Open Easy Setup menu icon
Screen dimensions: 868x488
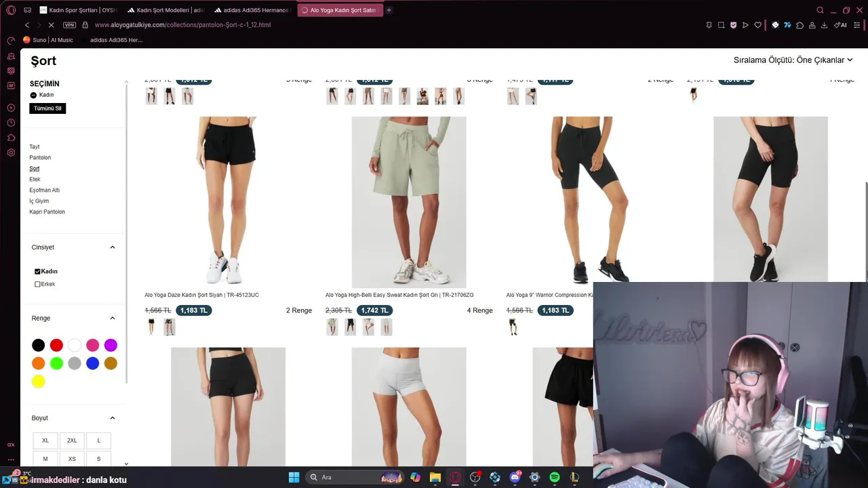coord(856,25)
